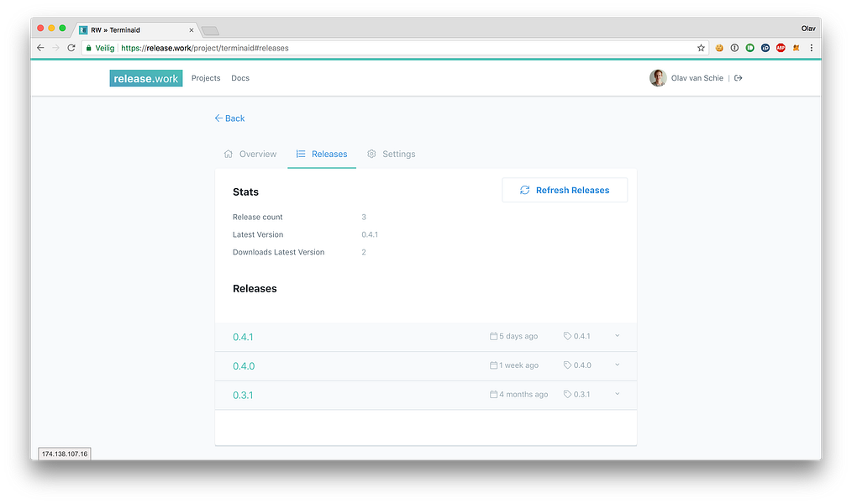852x504 pixels.
Task: Click the Veilig security label
Action: pos(105,48)
